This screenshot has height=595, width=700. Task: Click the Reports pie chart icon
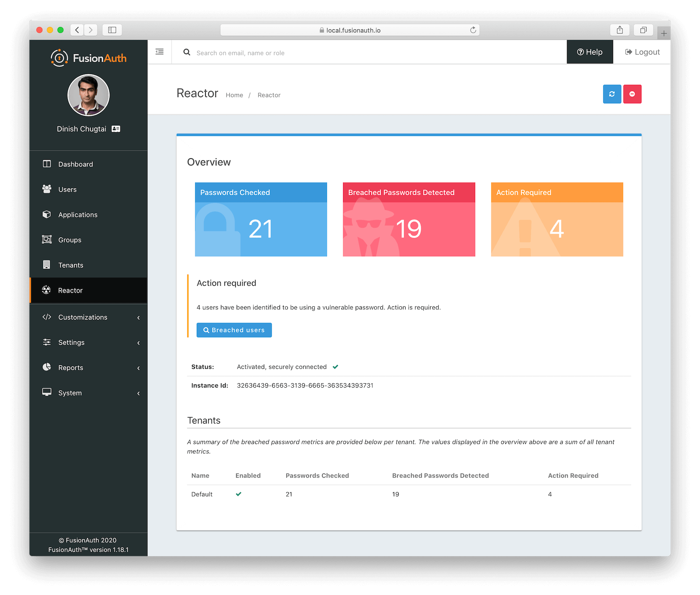click(47, 367)
